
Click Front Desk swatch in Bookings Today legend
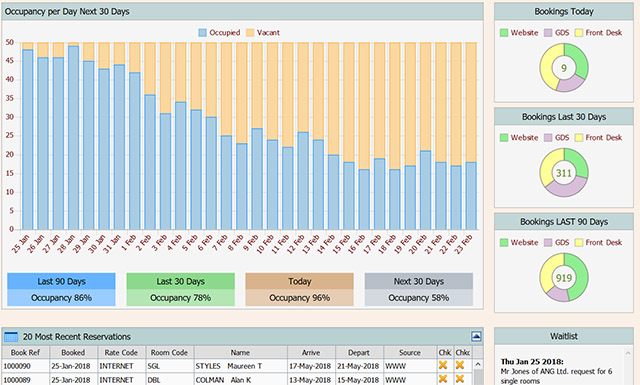click(579, 33)
